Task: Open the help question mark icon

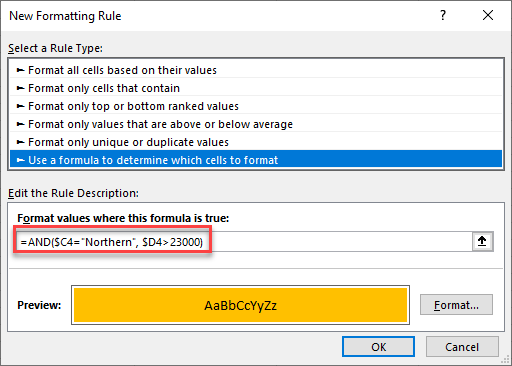Action: click(443, 15)
